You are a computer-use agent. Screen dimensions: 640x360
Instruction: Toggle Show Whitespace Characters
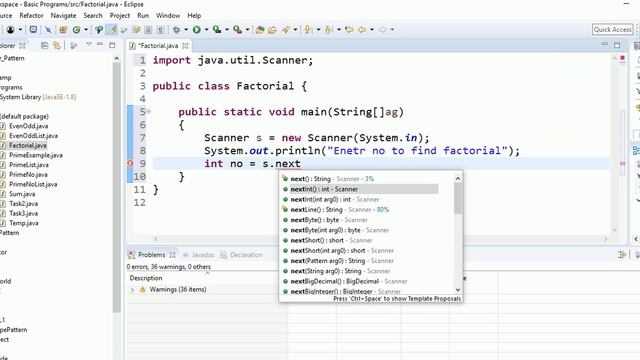click(160, 29)
